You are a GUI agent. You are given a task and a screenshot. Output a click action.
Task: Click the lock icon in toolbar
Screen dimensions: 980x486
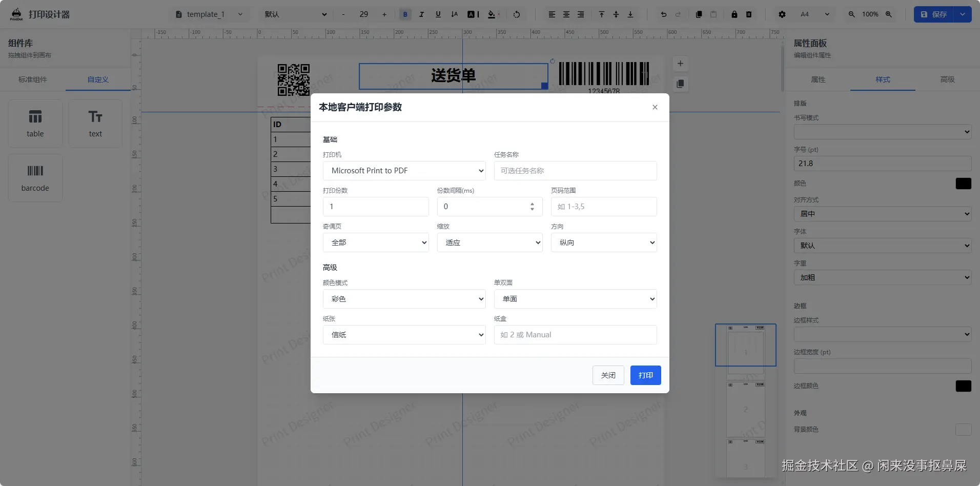pos(734,14)
